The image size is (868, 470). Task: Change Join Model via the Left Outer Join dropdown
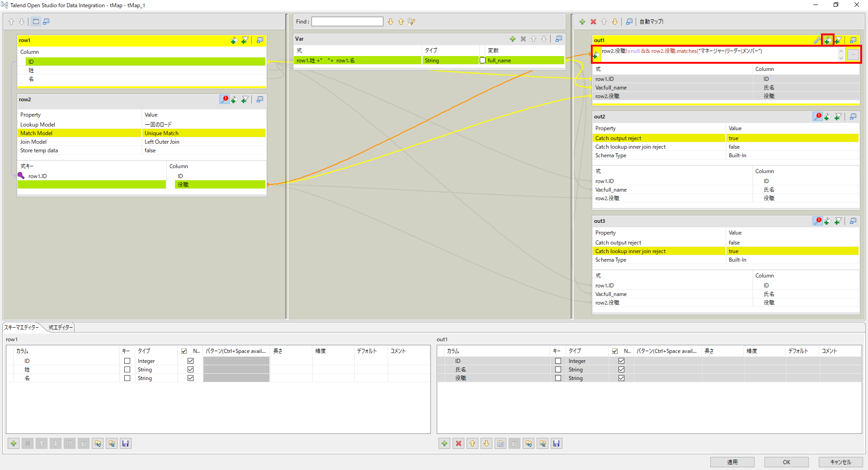(x=204, y=141)
